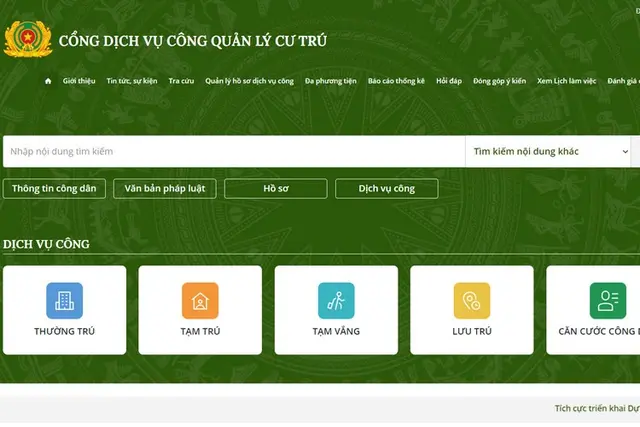Open the orange Tạm trú house icon
This screenshot has height=427, width=640.
tap(200, 300)
